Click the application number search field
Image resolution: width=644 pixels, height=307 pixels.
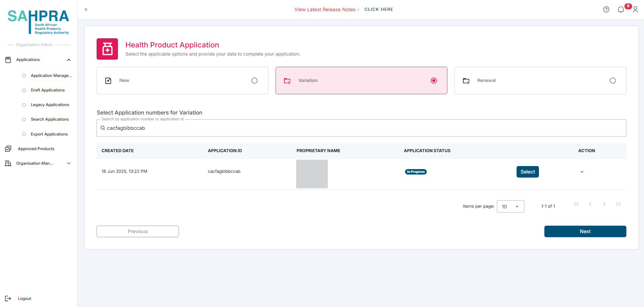(x=361, y=128)
